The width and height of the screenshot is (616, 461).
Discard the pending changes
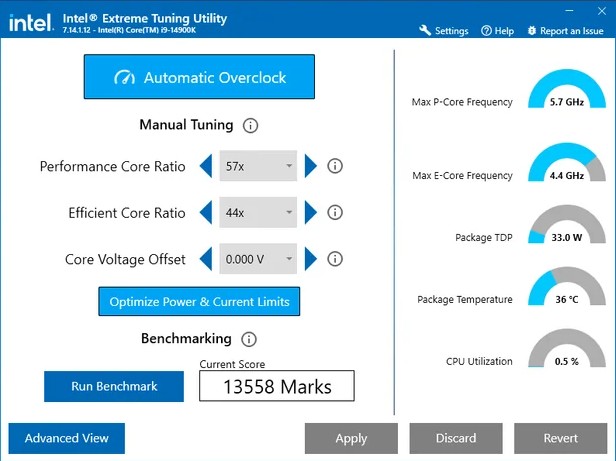[x=456, y=438]
